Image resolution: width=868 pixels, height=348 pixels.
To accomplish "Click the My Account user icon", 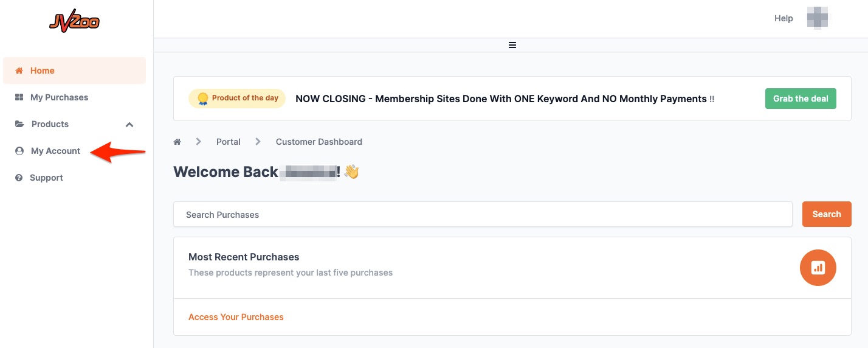I will 19,151.
